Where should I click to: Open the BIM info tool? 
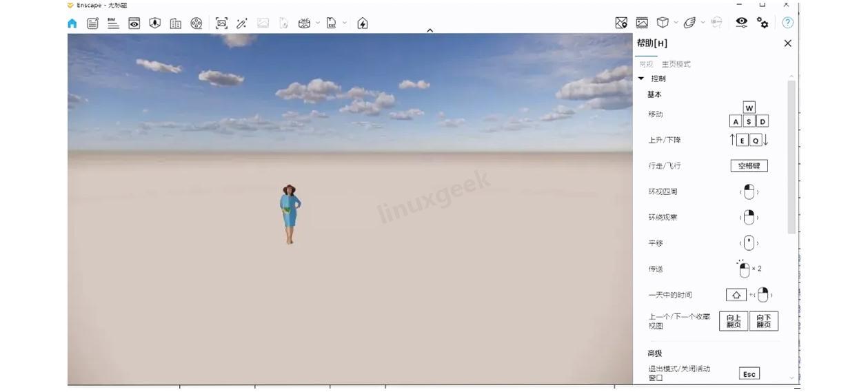(113, 23)
